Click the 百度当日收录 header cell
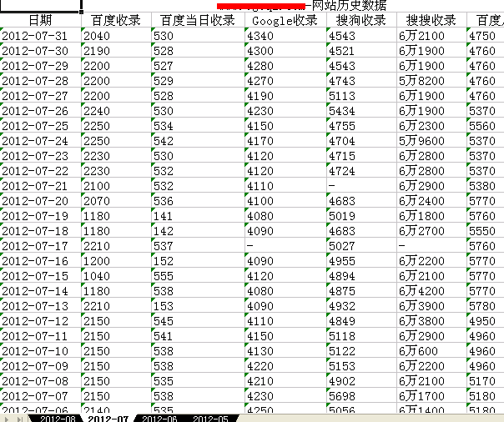The image size is (504, 422). (x=197, y=20)
